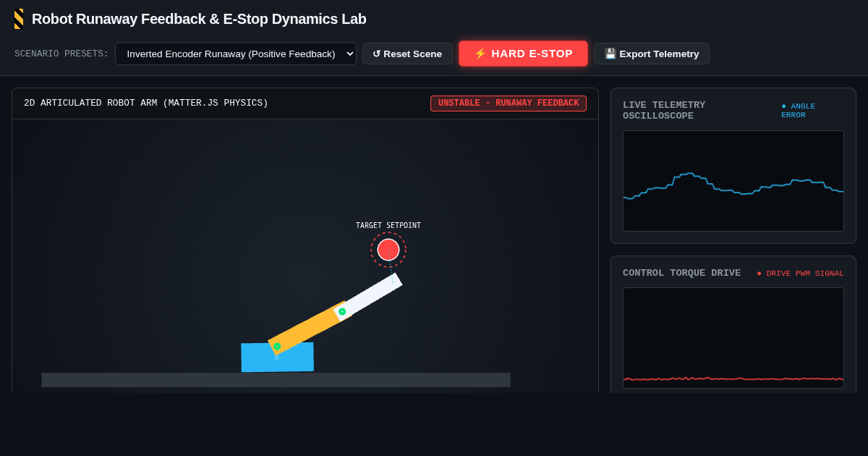Click the blue robot base block
868x456 pixels.
click(277, 358)
